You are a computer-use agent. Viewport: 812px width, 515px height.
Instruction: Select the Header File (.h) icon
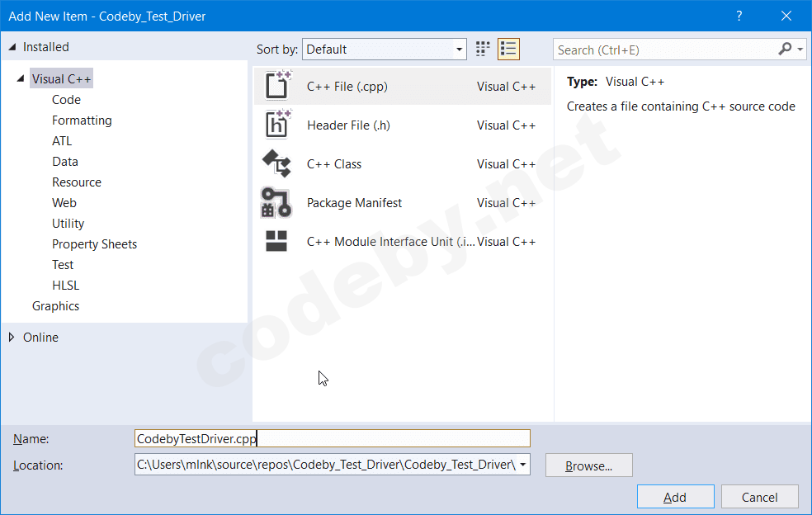[277, 125]
